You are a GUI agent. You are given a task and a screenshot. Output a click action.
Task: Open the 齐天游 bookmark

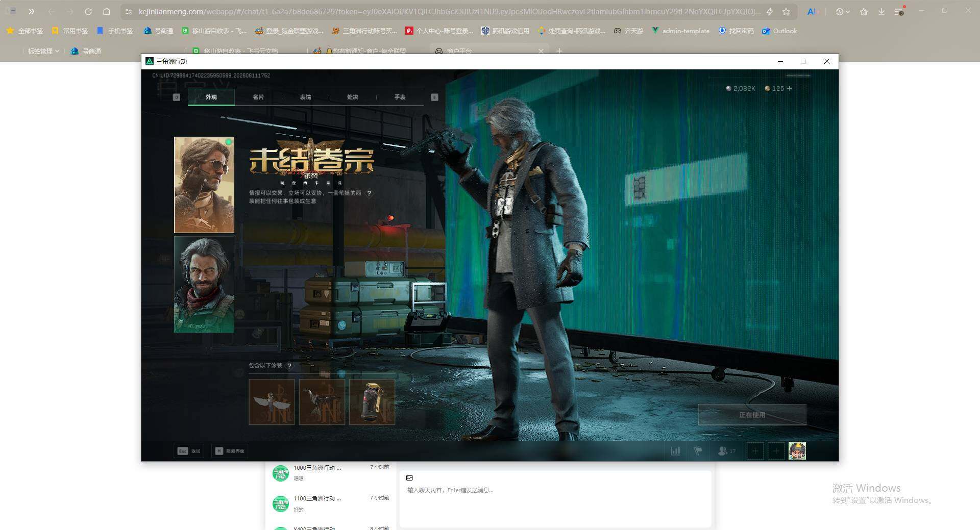click(628, 31)
